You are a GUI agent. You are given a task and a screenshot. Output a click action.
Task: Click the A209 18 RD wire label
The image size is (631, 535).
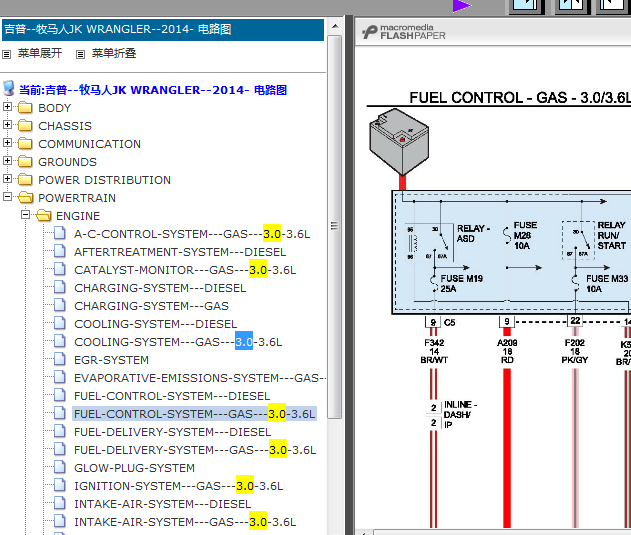[x=507, y=351]
